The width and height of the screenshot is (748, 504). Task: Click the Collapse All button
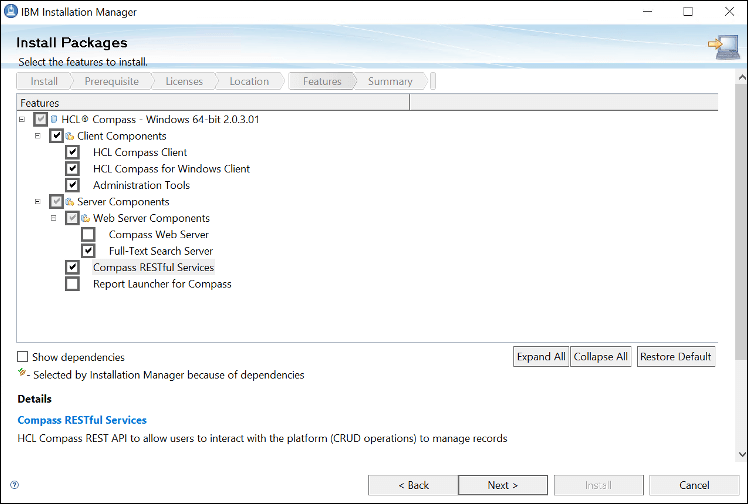tap(601, 357)
